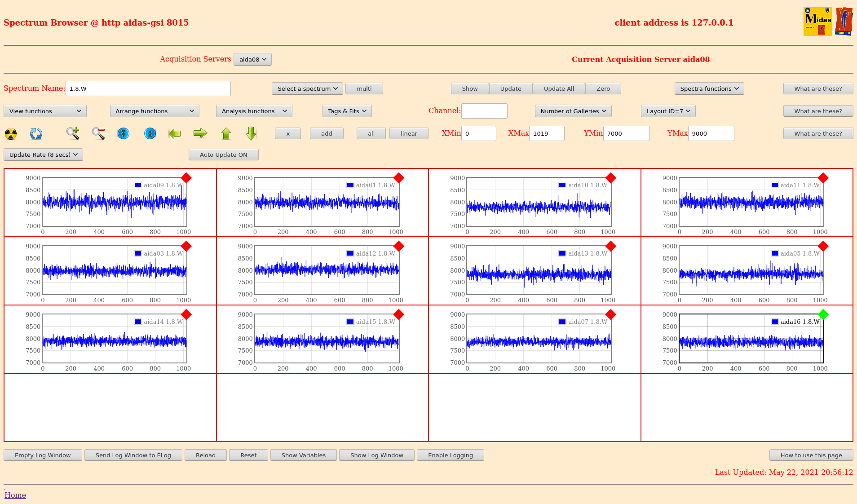This screenshot has width=857, height=504.
Task: Toggle the linear scale button
Action: pyautogui.click(x=408, y=133)
